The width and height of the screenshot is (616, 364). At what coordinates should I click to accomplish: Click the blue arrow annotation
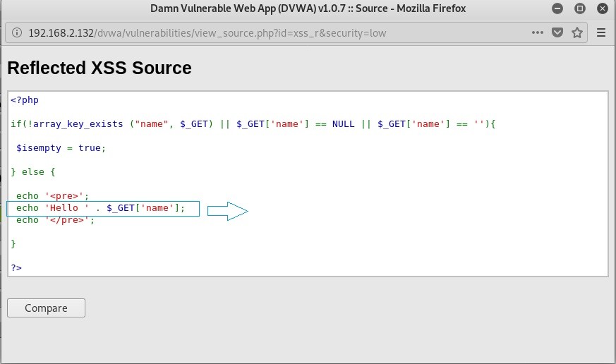(x=228, y=212)
